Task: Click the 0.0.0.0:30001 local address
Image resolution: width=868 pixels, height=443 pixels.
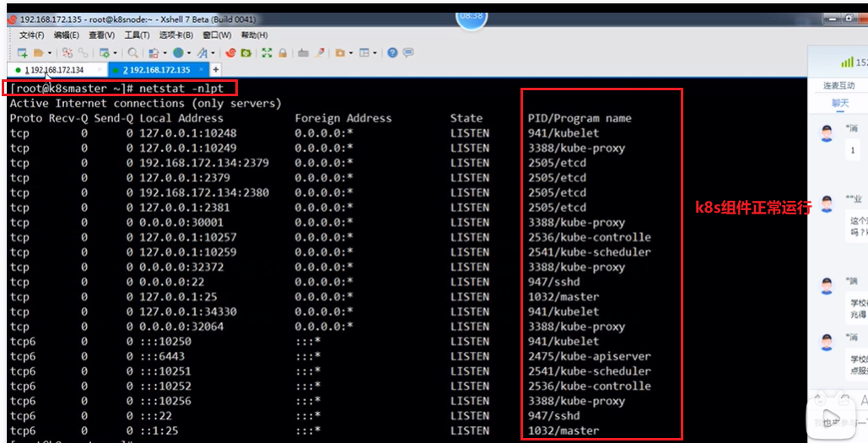Action: tap(181, 223)
